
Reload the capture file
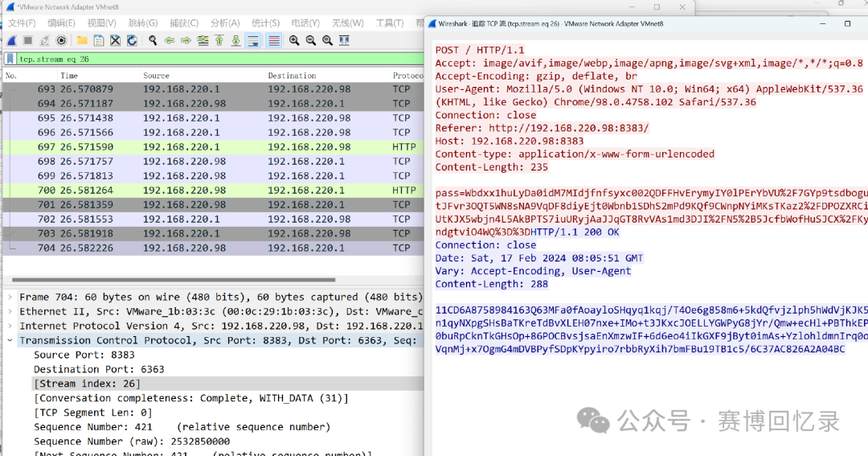pos(132,40)
